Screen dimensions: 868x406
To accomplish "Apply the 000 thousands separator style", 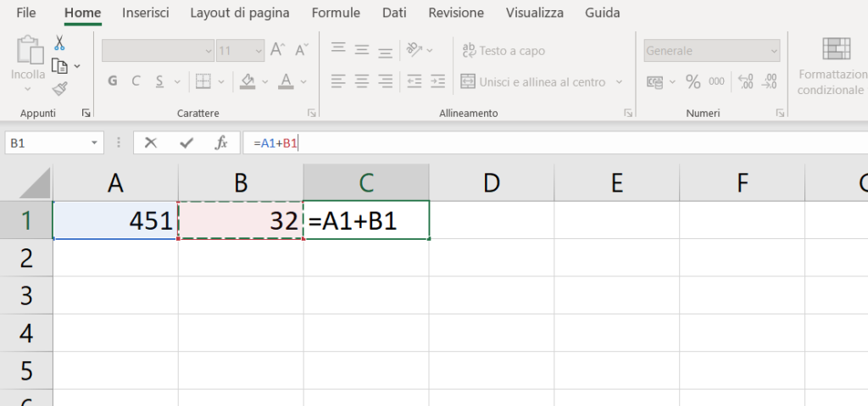I will [716, 82].
